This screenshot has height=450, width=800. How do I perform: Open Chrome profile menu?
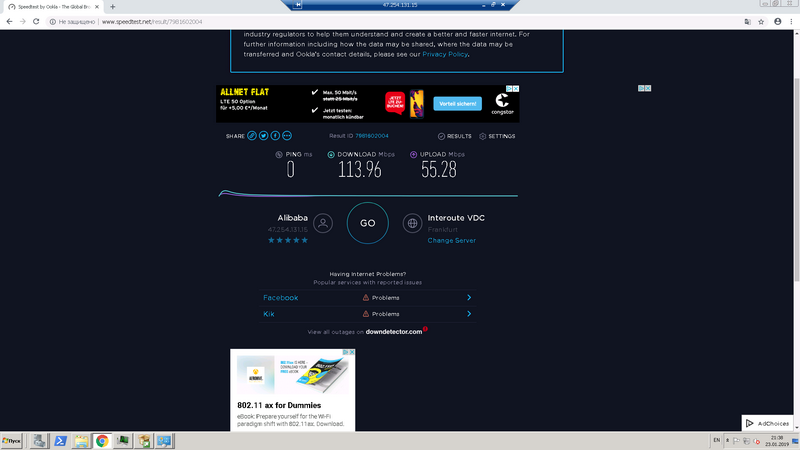click(778, 21)
